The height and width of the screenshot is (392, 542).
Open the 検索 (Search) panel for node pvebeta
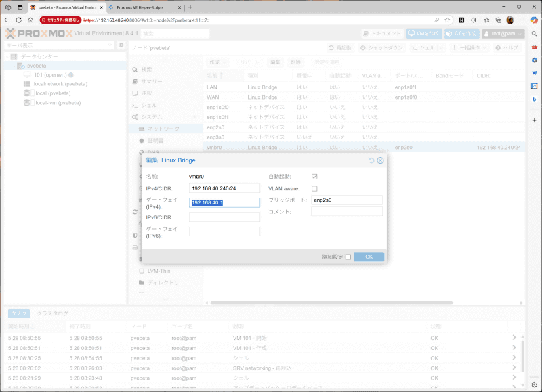[x=144, y=70]
